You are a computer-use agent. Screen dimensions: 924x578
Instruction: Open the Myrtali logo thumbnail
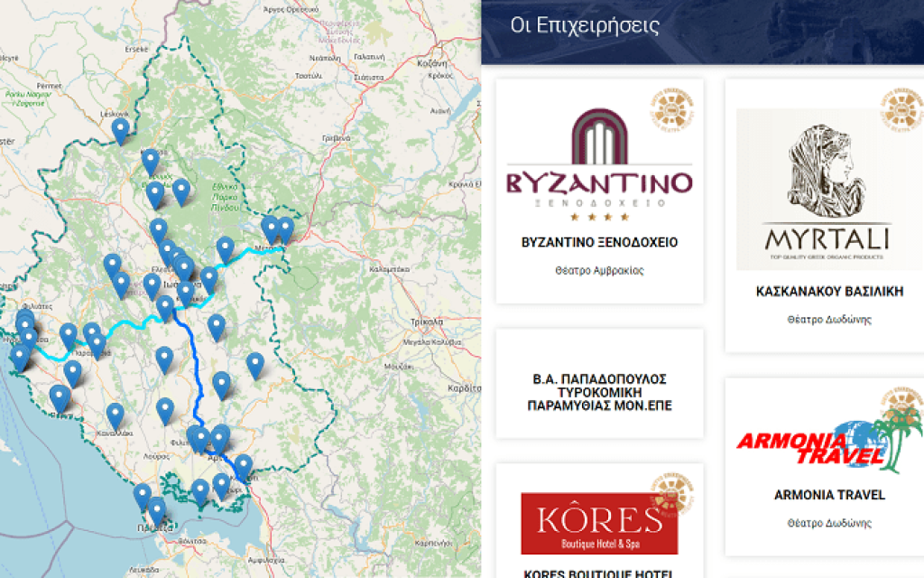[x=826, y=190]
